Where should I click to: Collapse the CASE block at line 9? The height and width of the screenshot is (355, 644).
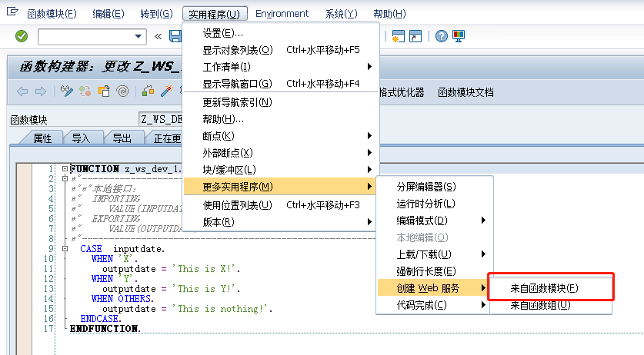[65, 248]
